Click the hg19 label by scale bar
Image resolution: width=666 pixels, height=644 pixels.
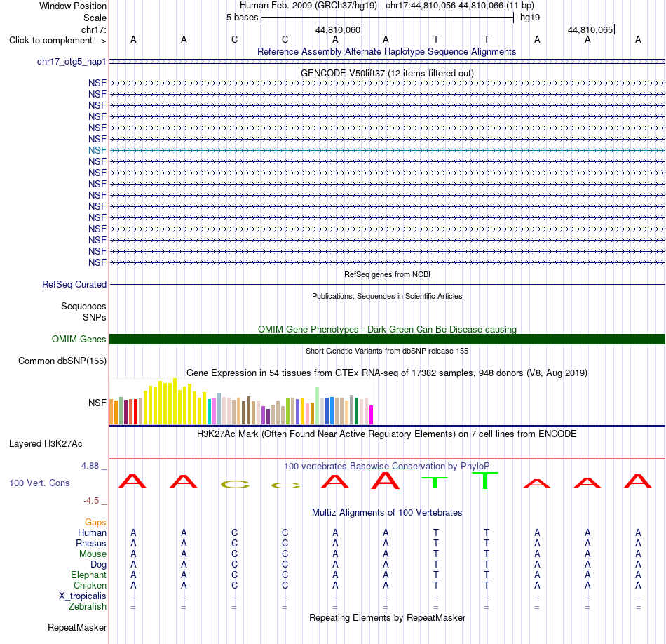(x=530, y=18)
